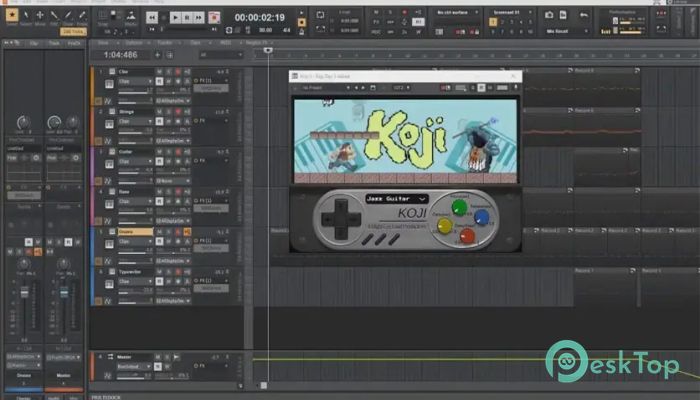Start playback with the Play button

(175, 17)
